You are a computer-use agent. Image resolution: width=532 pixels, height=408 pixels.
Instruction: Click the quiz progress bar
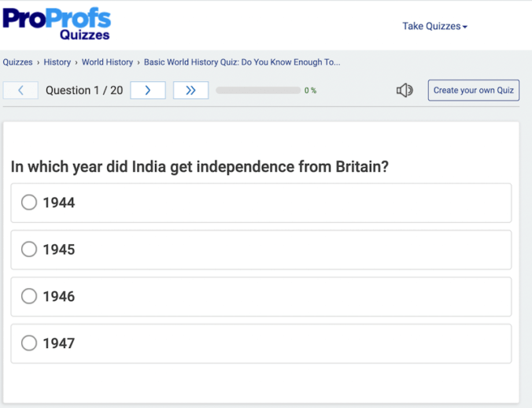(x=258, y=91)
